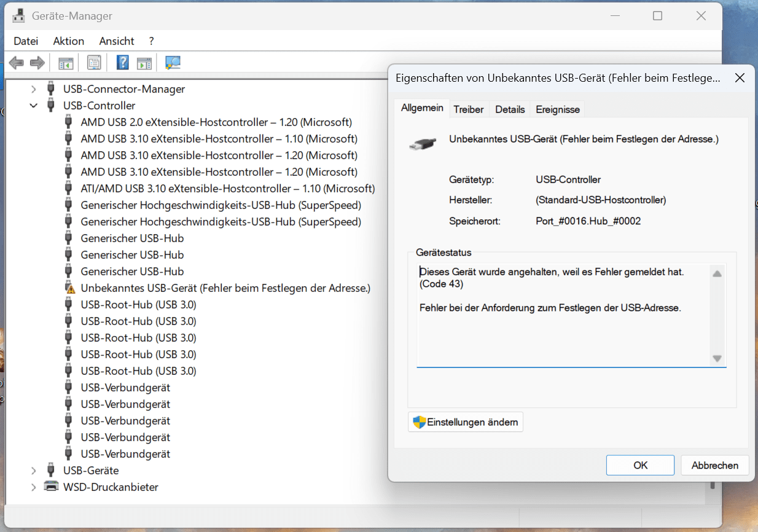The width and height of the screenshot is (758, 532).
Task: Select USB-Controller tree label
Action: pos(100,106)
